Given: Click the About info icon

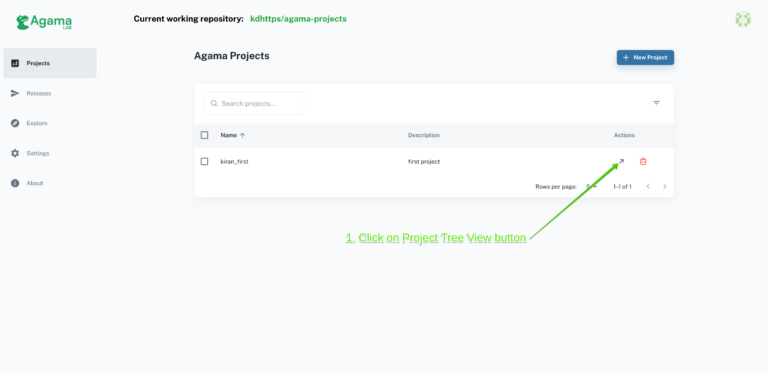Looking at the screenshot, I should (x=15, y=183).
